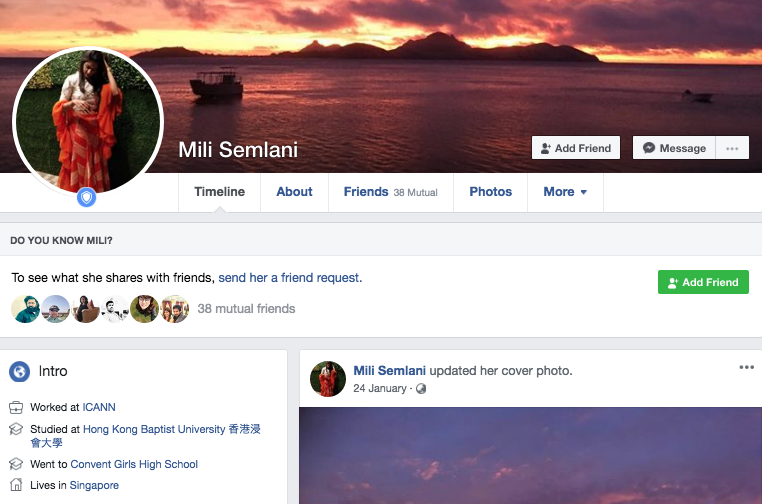Click the public globe icon beside post date
The width and height of the screenshot is (762, 504).
coord(421,388)
